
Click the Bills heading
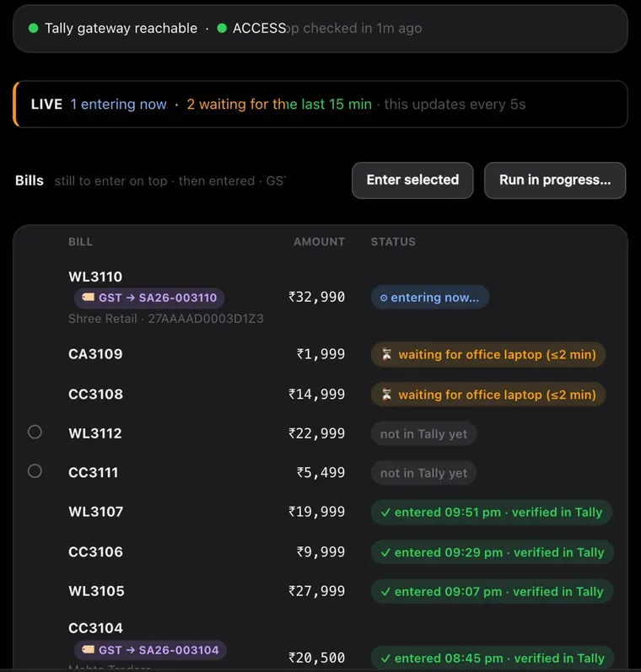pyautogui.click(x=30, y=180)
